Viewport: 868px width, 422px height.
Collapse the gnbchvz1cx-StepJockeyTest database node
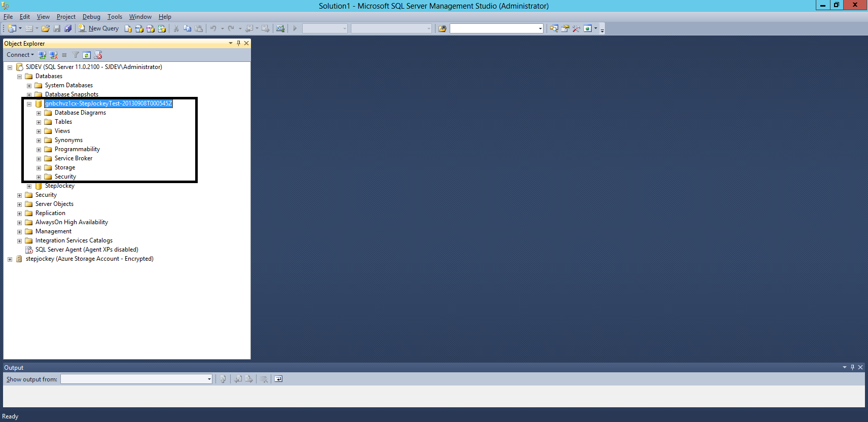tap(29, 104)
